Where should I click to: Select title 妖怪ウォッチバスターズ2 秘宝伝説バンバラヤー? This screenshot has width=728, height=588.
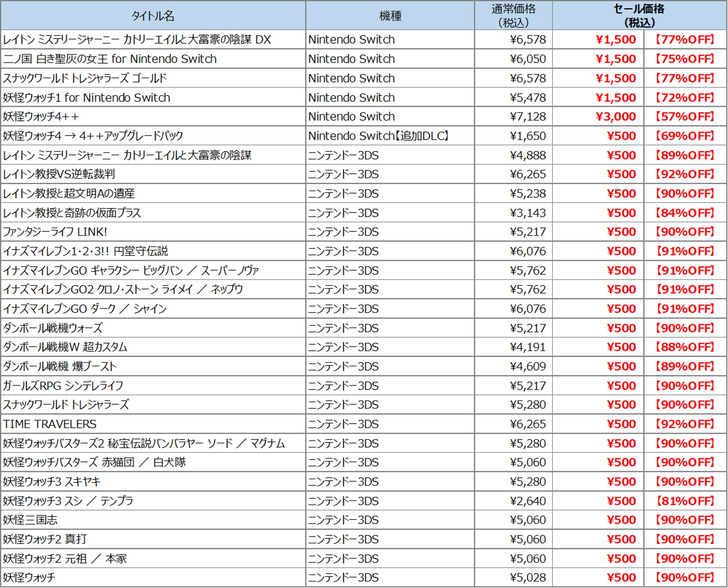pyautogui.click(x=143, y=443)
